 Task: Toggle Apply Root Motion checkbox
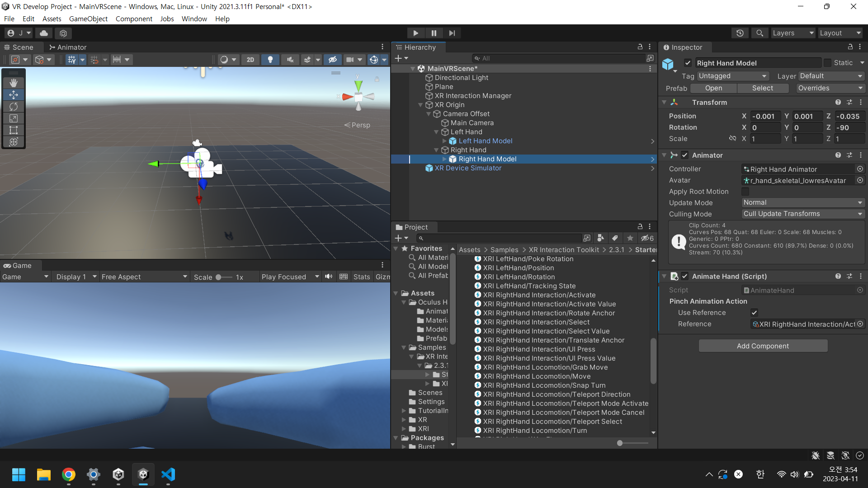point(745,192)
